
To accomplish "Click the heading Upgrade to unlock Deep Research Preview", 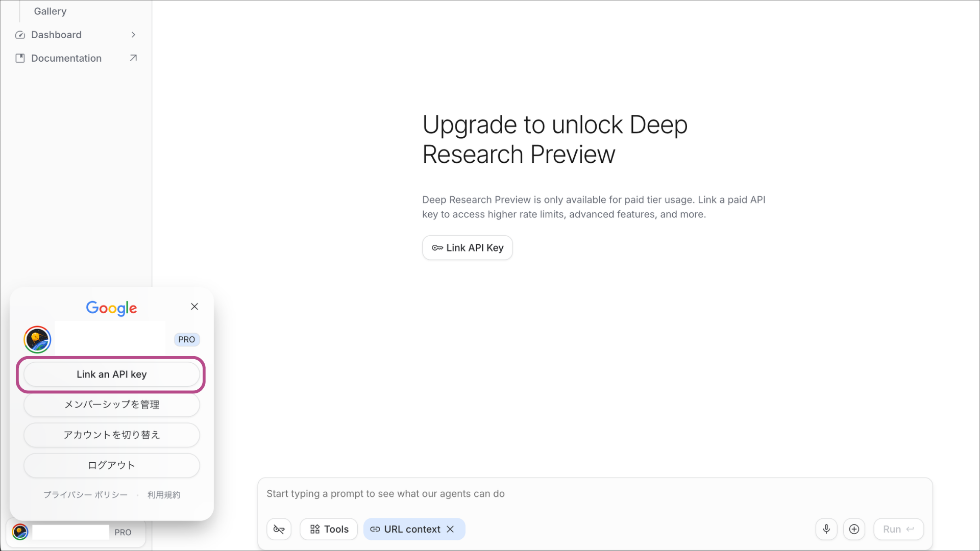I will coord(555,139).
